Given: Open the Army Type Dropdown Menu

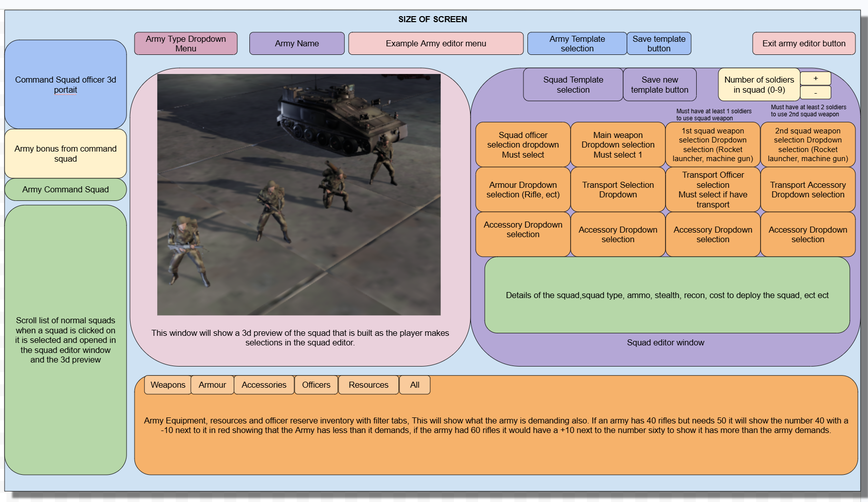Looking at the screenshot, I should tap(185, 43).
